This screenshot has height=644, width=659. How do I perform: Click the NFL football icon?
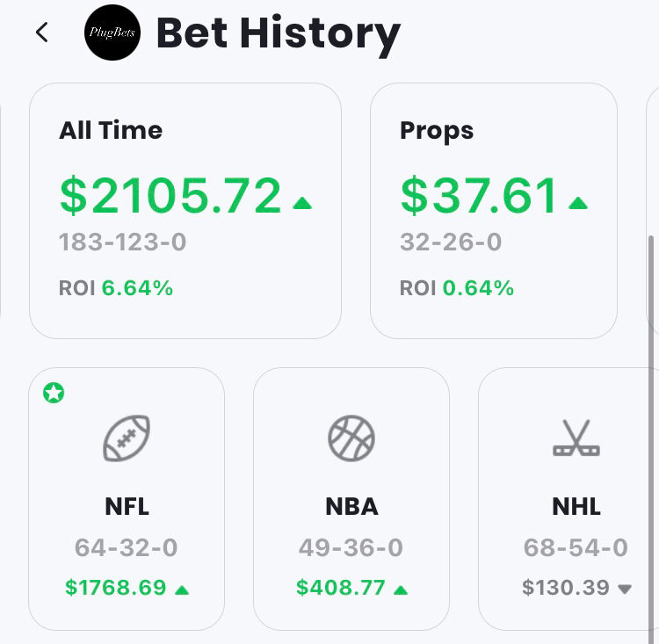tap(127, 438)
